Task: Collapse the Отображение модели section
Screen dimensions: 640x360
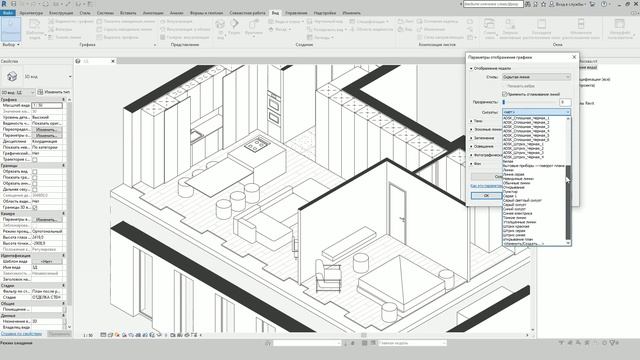Action: coord(471,69)
